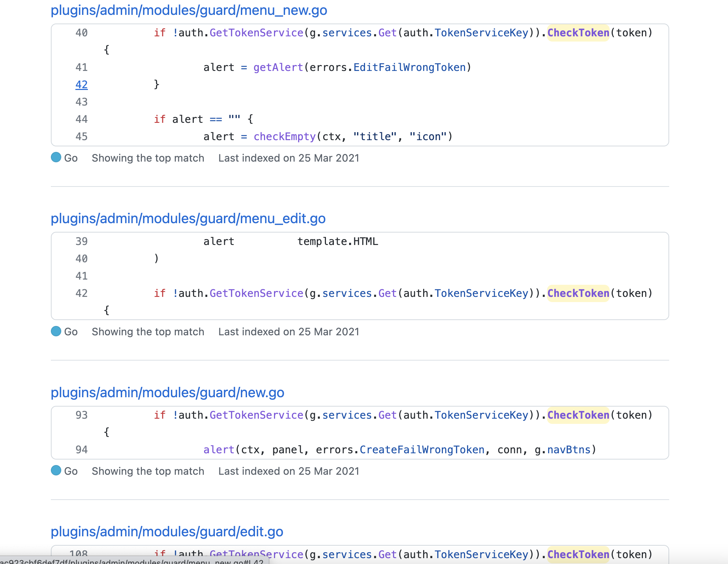Open the guard/new.go file link
This screenshot has height=564, width=728.
click(x=167, y=393)
